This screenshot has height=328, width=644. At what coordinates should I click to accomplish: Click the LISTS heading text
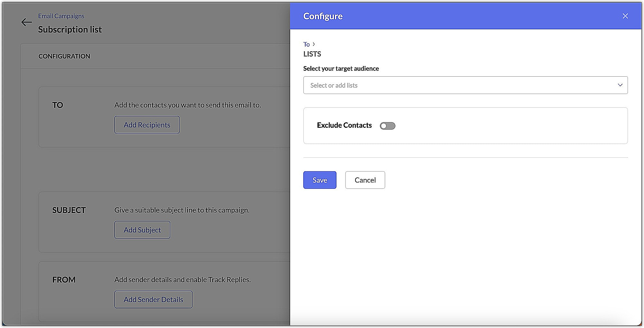312,54
